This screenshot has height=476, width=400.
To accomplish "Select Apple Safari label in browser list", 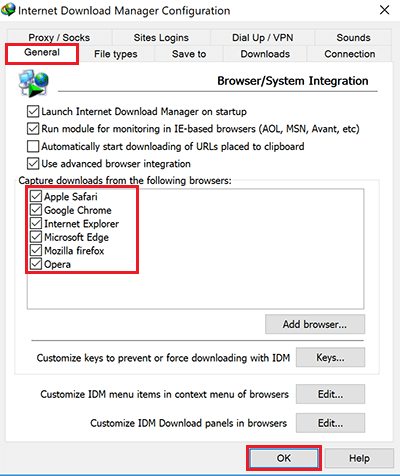I will 71,197.
